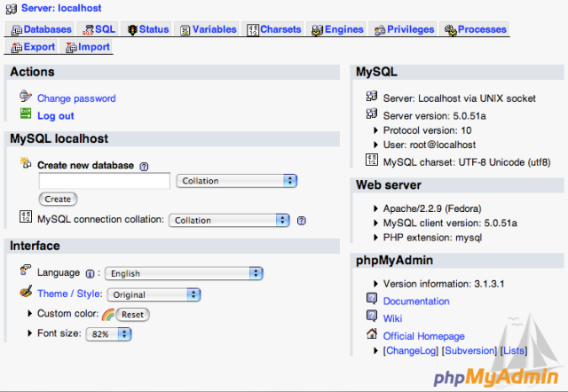
Task: Open the Subversion link
Action: [x=469, y=350]
